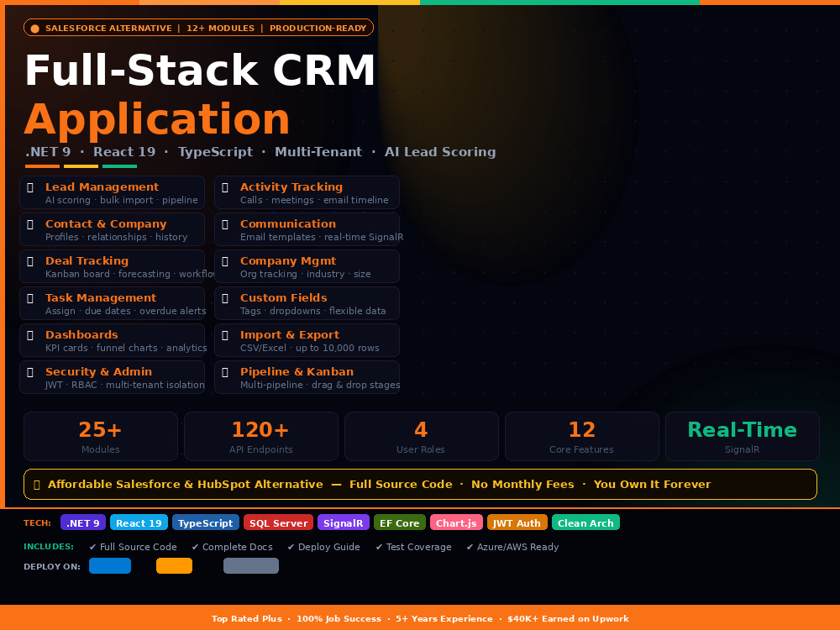840x630 pixels.
Task: Select the TypeScript tech badge
Action: [x=206, y=522]
